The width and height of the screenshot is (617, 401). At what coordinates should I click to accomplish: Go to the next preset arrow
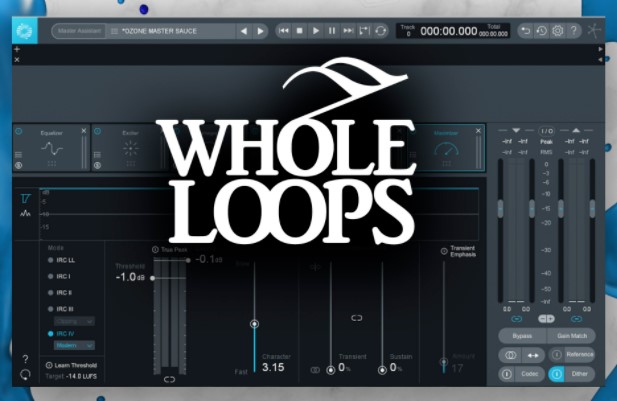click(260, 31)
